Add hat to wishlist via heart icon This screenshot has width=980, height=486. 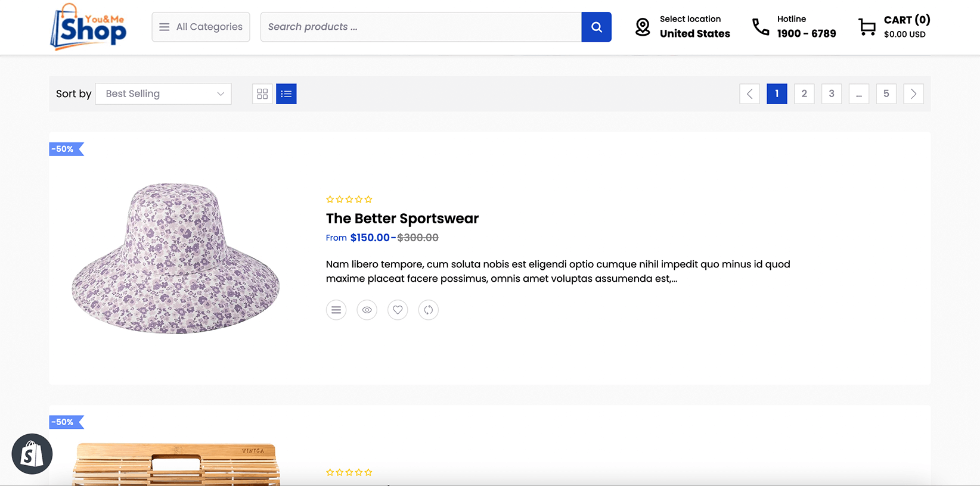coord(398,310)
